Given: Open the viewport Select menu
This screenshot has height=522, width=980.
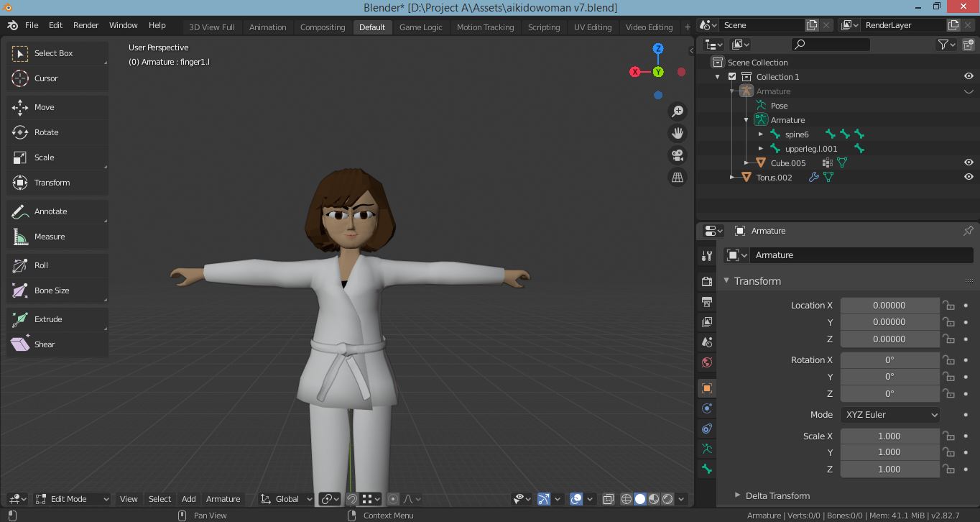Looking at the screenshot, I should coord(160,499).
